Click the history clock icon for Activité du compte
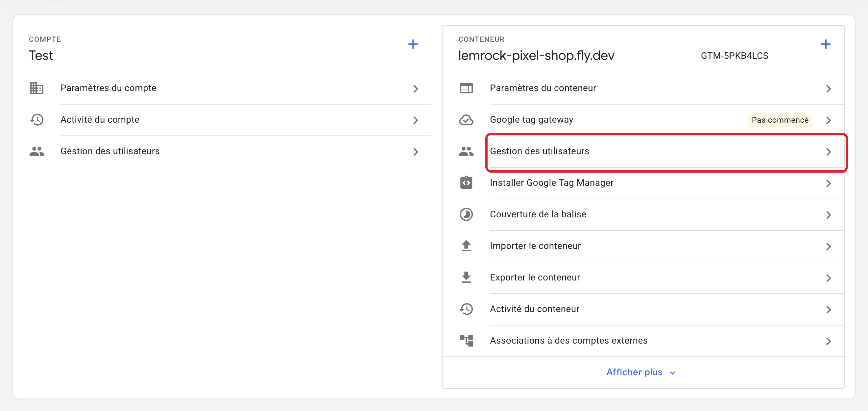Viewport: 868px width, 411px height. coord(37,120)
